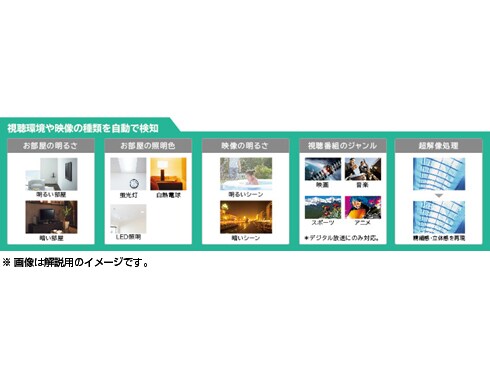Click the dark room (暗い部屋) thumbnail
The width and height of the screenshot is (490, 368).
tap(51, 217)
